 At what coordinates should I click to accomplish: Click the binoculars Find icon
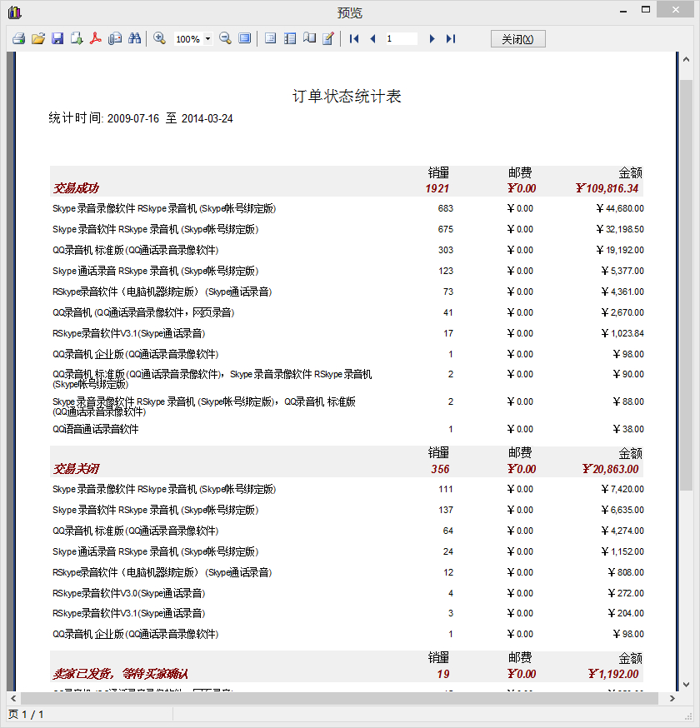(134, 38)
